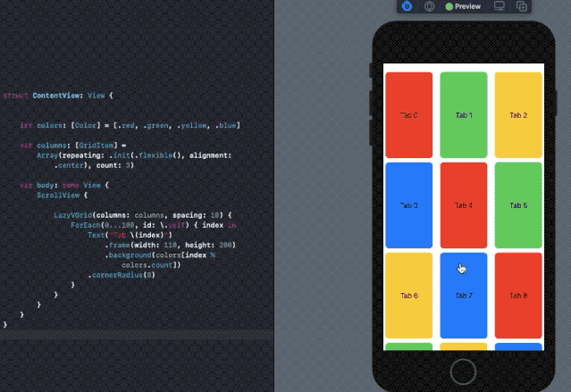Click '.background' modifier in the code
571x392 pixels.
coord(128,255)
